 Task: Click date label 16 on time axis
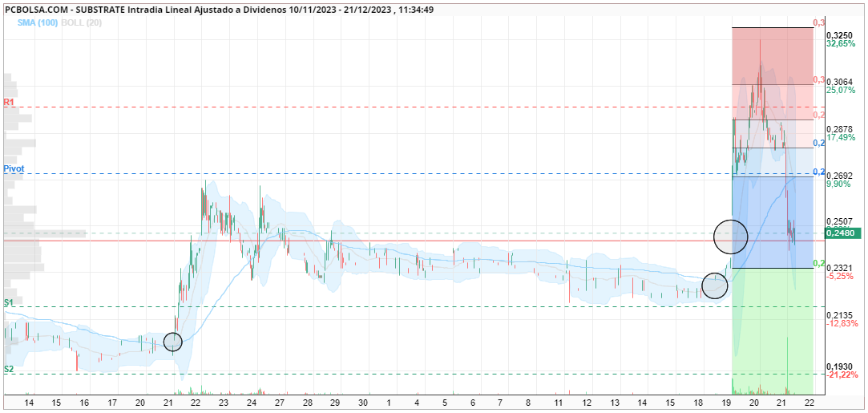coord(85,403)
